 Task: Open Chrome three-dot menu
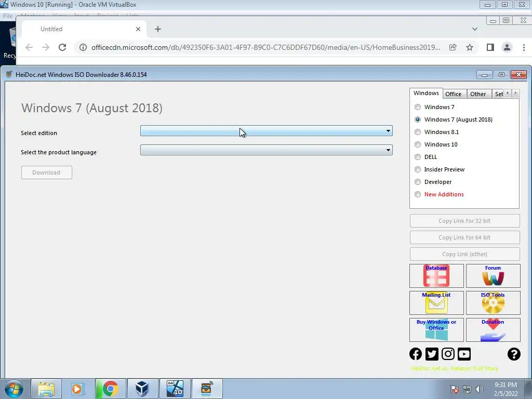[x=524, y=47]
